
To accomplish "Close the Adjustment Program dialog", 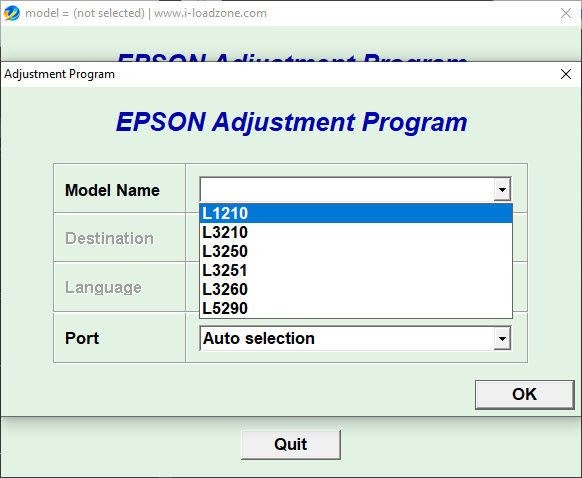I will pos(566,74).
